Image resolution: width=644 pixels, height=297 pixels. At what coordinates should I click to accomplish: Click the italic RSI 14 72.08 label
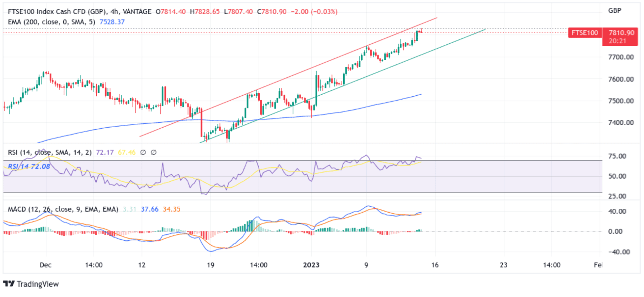[29, 166]
